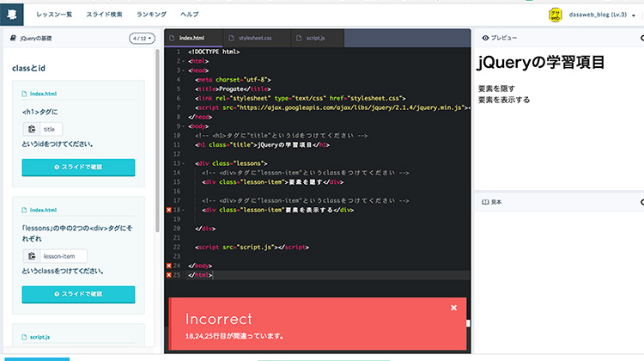
Task: Click 要素を隠す in the preview
Action: point(496,89)
